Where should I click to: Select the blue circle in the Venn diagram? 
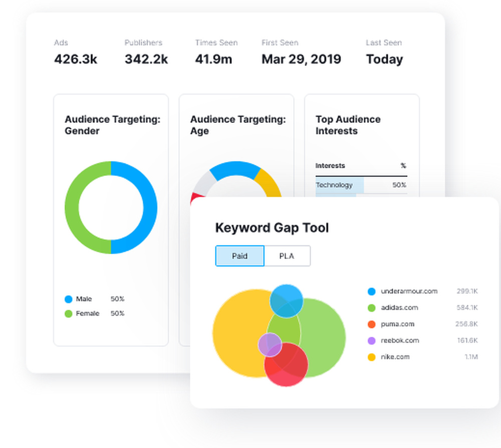coord(287,301)
